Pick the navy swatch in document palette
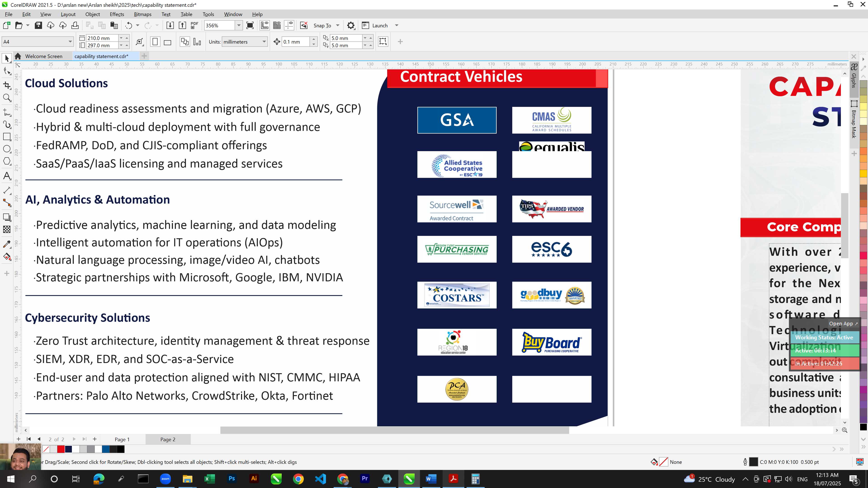The height and width of the screenshot is (488, 868). point(68,449)
